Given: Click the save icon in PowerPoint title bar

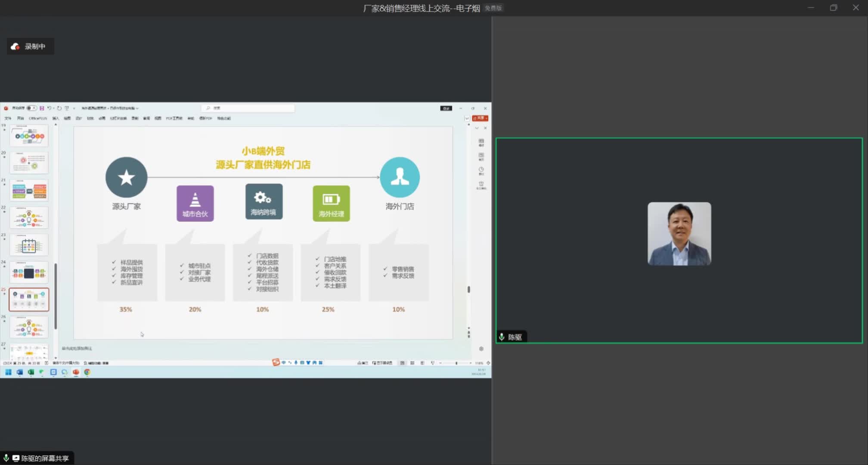Looking at the screenshot, I should click(x=42, y=108).
